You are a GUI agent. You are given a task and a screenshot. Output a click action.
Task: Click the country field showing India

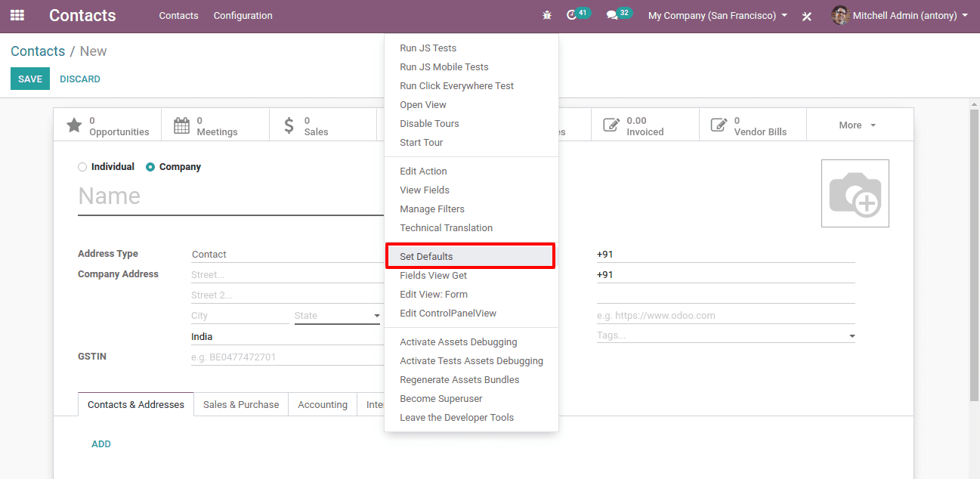pyautogui.click(x=287, y=337)
